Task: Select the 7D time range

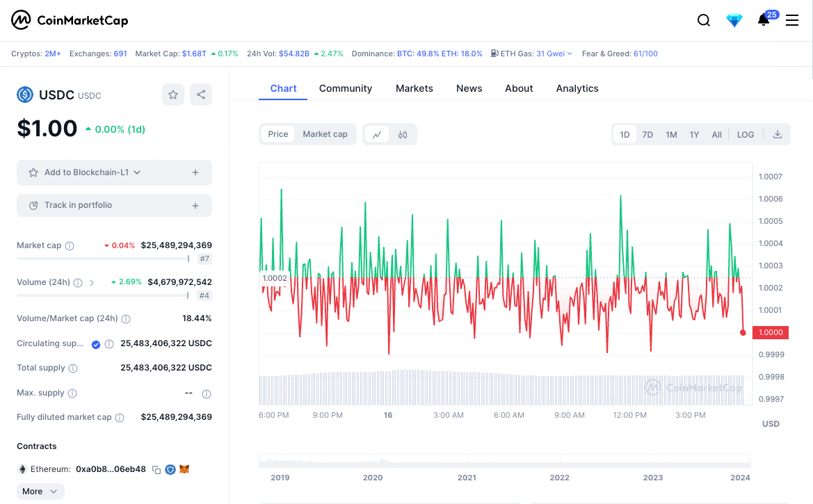Action: [x=647, y=134]
